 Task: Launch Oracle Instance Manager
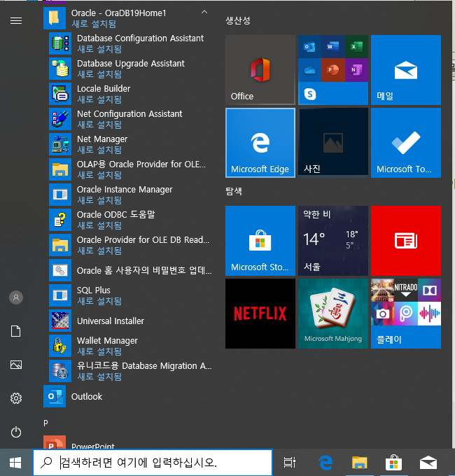click(x=130, y=195)
